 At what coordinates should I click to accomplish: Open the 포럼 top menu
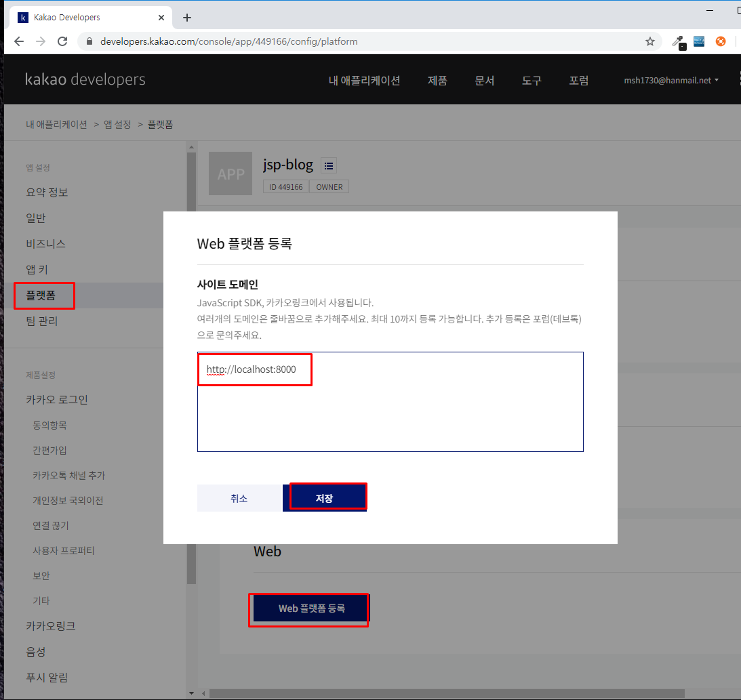point(579,80)
